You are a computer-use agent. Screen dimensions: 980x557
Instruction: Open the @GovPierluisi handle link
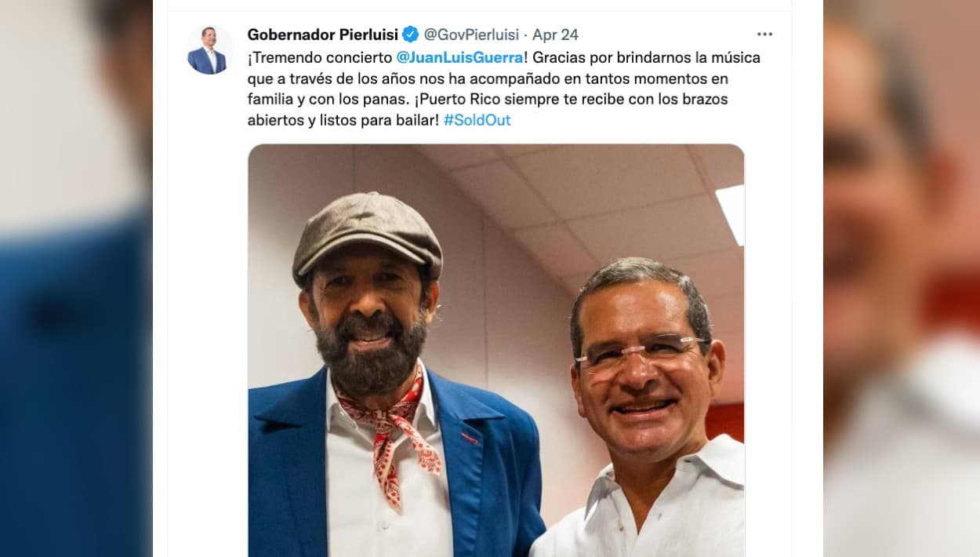pyautogui.click(x=471, y=35)
